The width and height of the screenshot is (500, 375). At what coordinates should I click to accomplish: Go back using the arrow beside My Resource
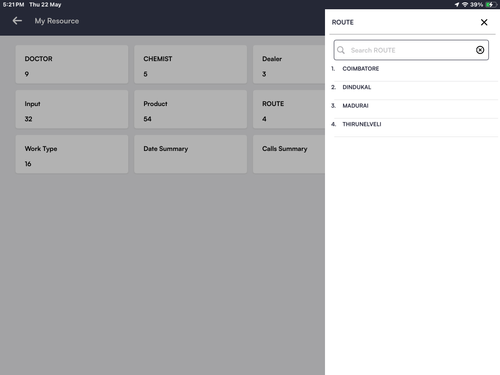(x=17, y=21)
